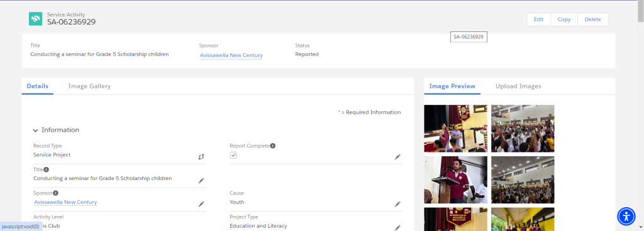Open Avissawella New Century link in header
Image resolution: width=644 pixels, height=231 pixels.
coord(231,55)
